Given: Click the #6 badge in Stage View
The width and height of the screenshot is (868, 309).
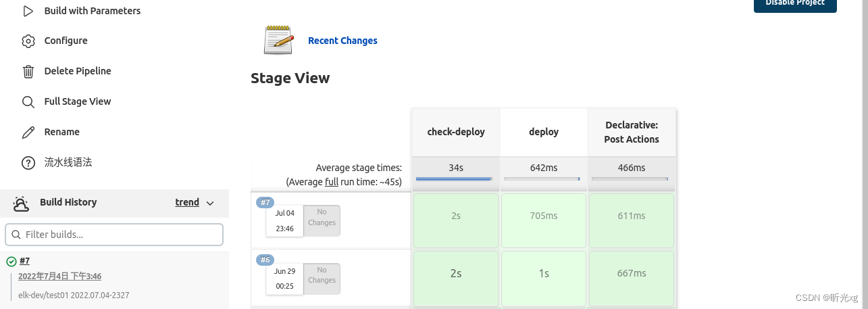Looking at the screenshot, I should (x=265, y=260).
